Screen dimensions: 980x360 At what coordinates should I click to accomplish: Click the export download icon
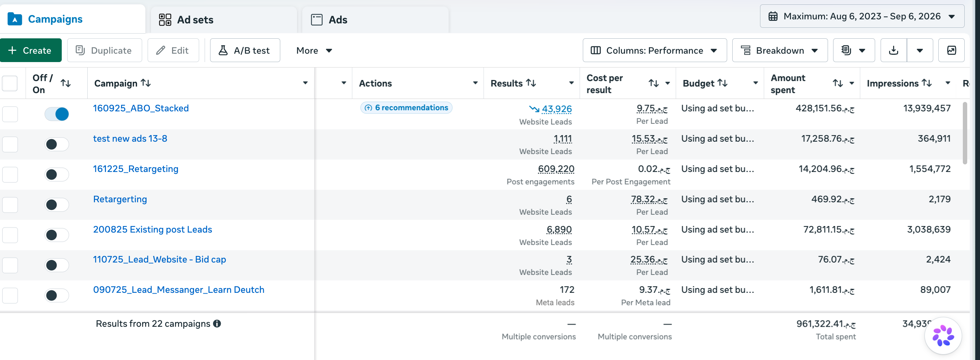(894, 50)
